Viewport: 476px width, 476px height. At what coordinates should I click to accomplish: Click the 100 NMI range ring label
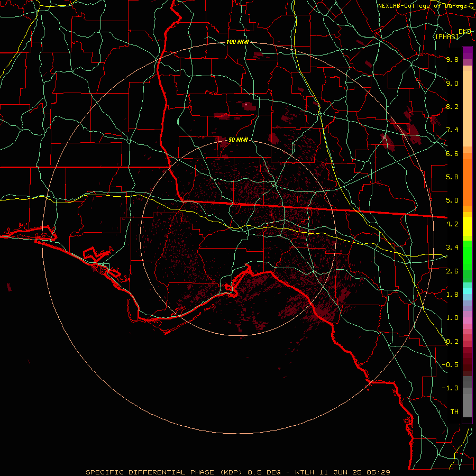237,42
